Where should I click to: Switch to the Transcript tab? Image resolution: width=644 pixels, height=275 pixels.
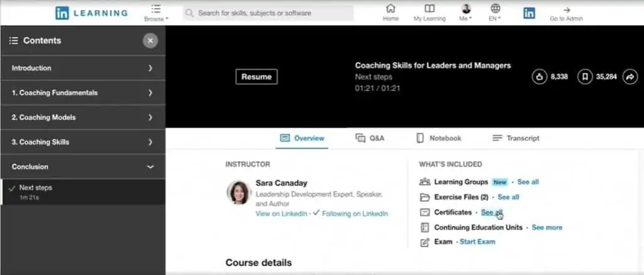pos(516,138)
